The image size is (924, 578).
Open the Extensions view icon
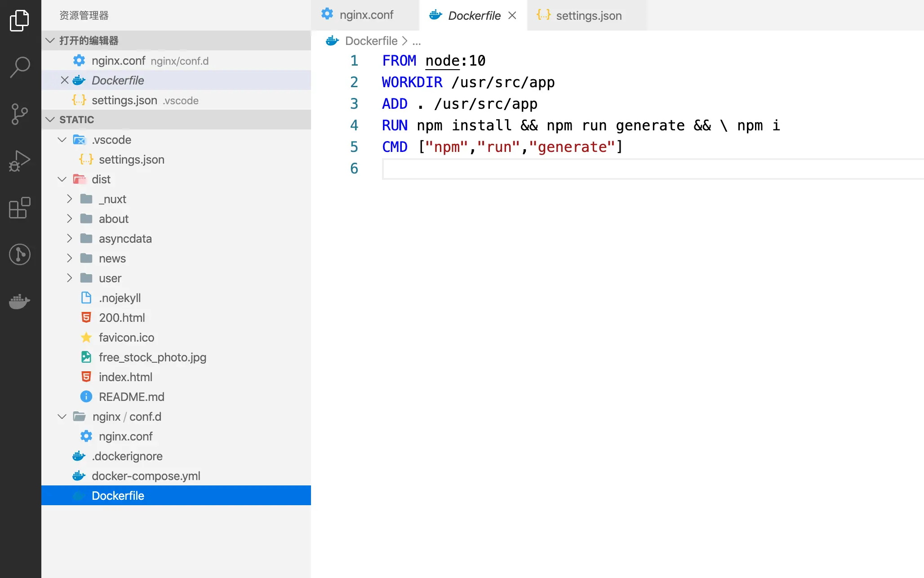coord(20,208)
